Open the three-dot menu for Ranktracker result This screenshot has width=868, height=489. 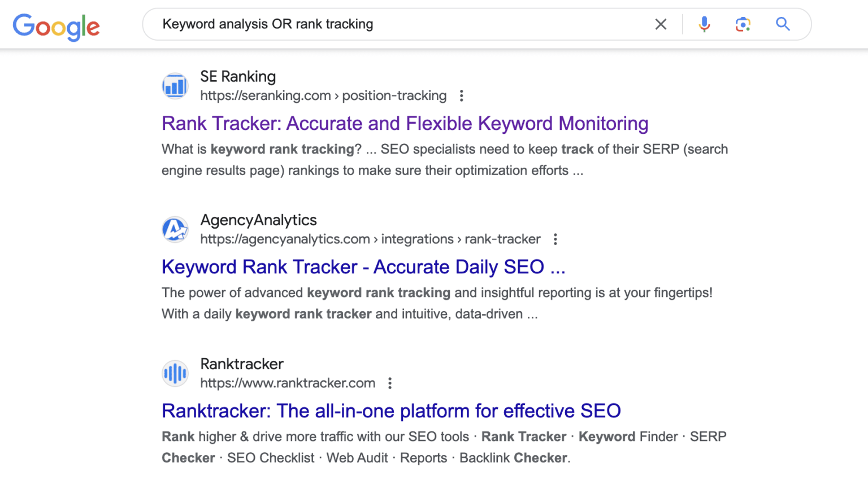pyautogui.click(x=389, y=383)
